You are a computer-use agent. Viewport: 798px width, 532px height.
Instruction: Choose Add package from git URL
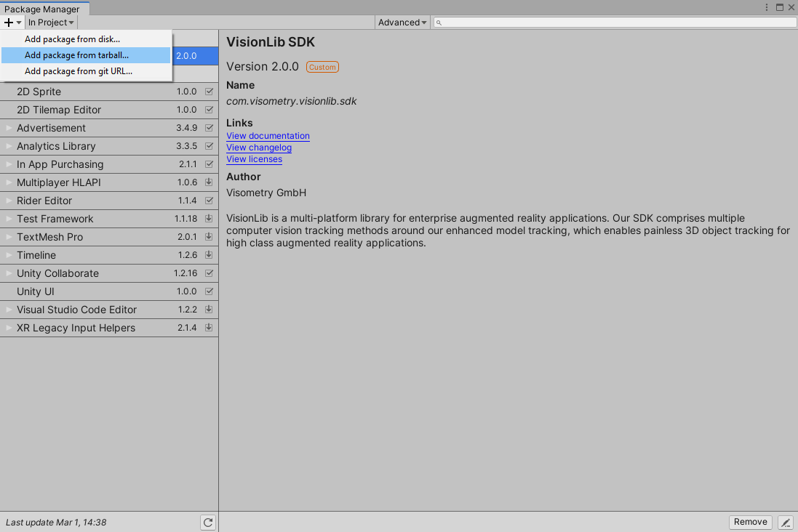tap(79, 71)
